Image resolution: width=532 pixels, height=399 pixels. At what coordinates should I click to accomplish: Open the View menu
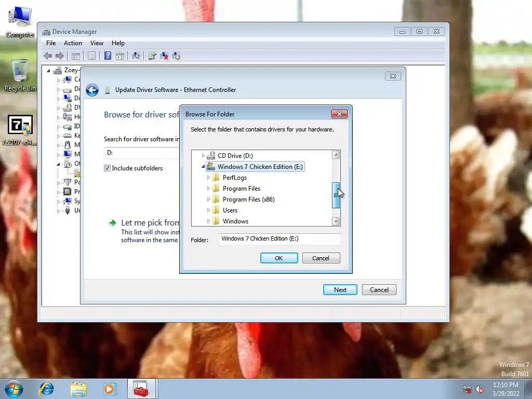pyautogui.click(x=97, y=43)
